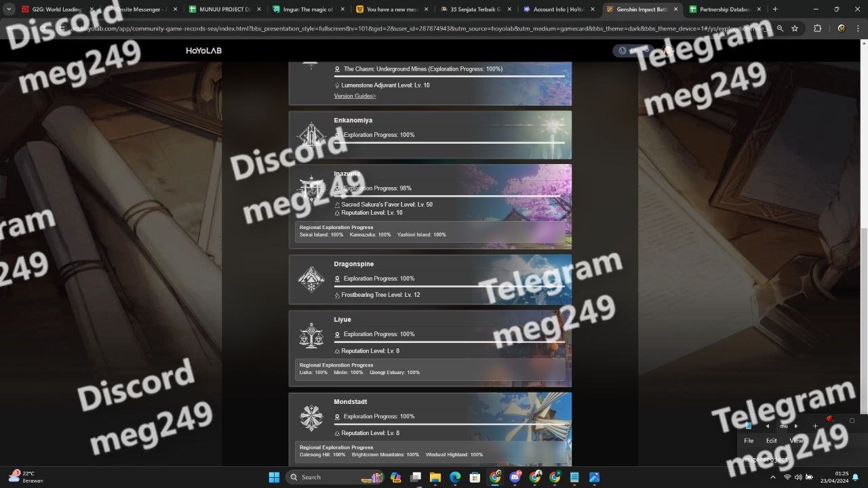This screenshot has width=868, height=488.
Task: Open a new browser tab
Action: point(775,9)
